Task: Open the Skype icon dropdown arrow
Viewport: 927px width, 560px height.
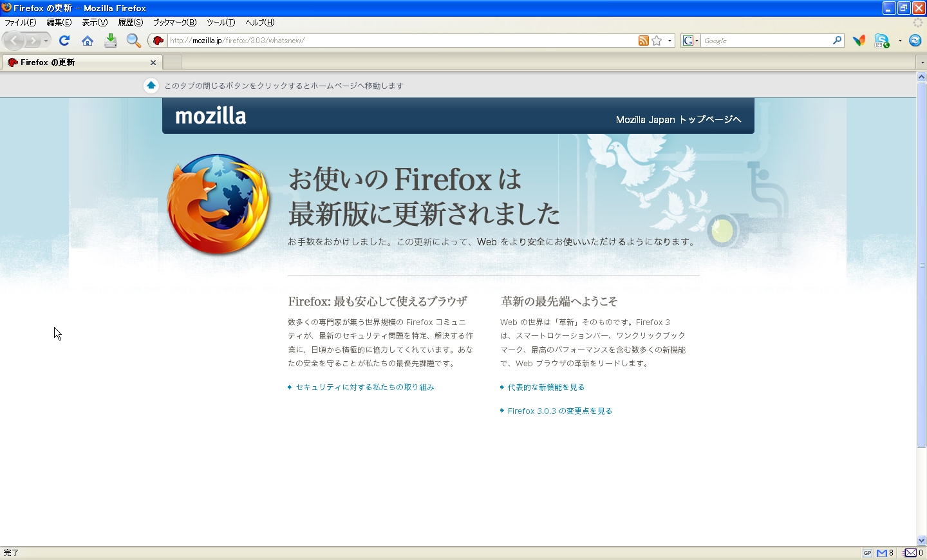Action: pyautogui.click(x=900, y=41)
